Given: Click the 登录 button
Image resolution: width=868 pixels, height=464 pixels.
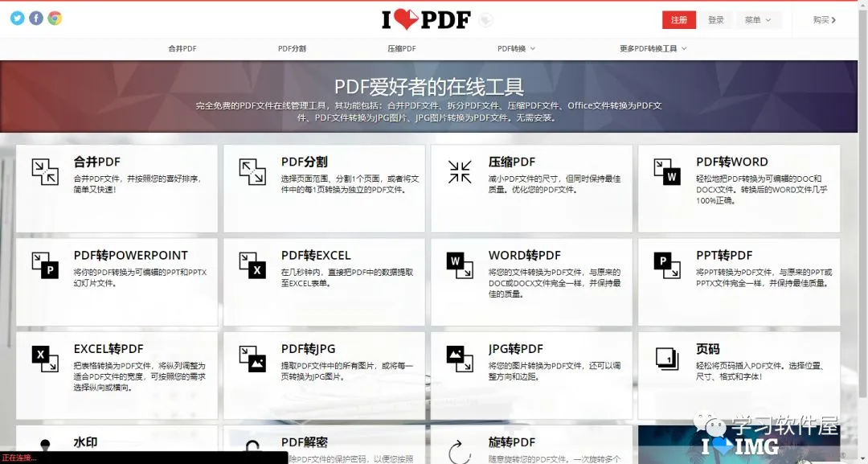Looking at the screenshot, I should pos(716,20).
